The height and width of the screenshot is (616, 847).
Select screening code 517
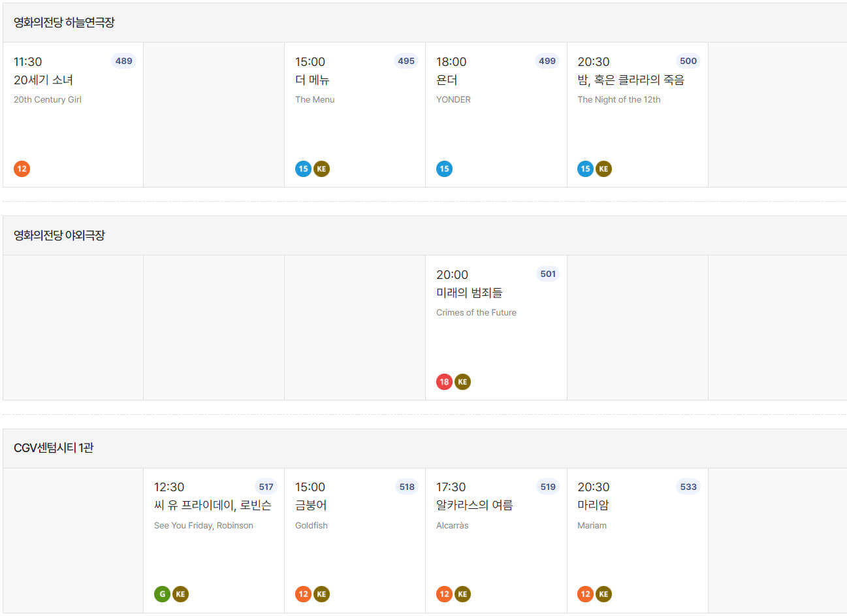pyautogui.click(x=266, y=487)
